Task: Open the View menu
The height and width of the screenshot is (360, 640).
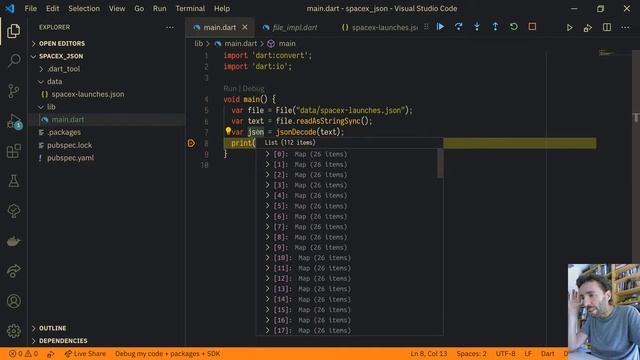Action: 117,9
